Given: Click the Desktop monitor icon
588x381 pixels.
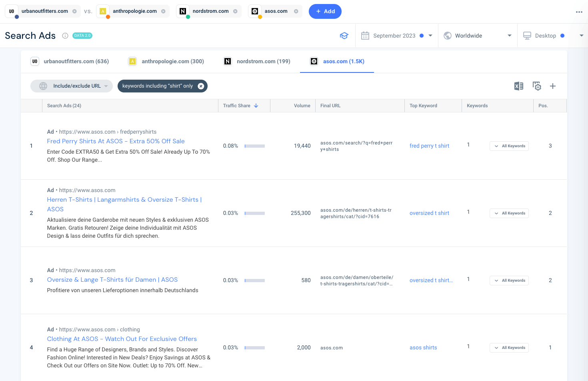Looking at the screenshot, I should (x=529, y=35).
